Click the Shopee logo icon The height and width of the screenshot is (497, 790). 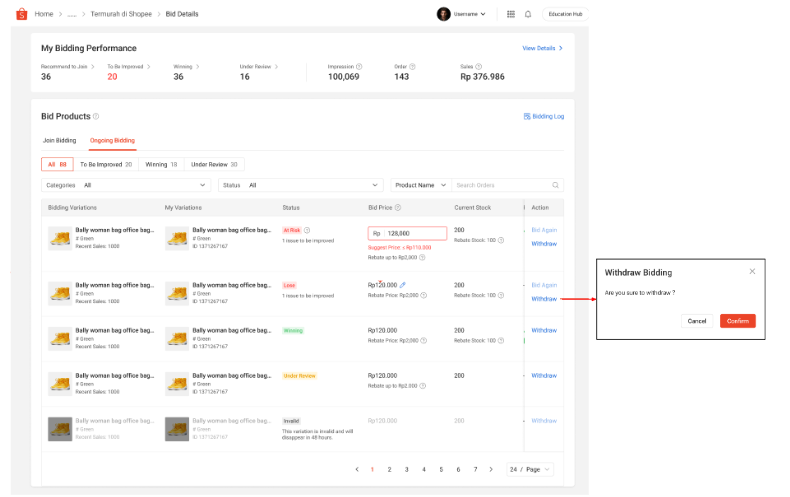[20, 14]
